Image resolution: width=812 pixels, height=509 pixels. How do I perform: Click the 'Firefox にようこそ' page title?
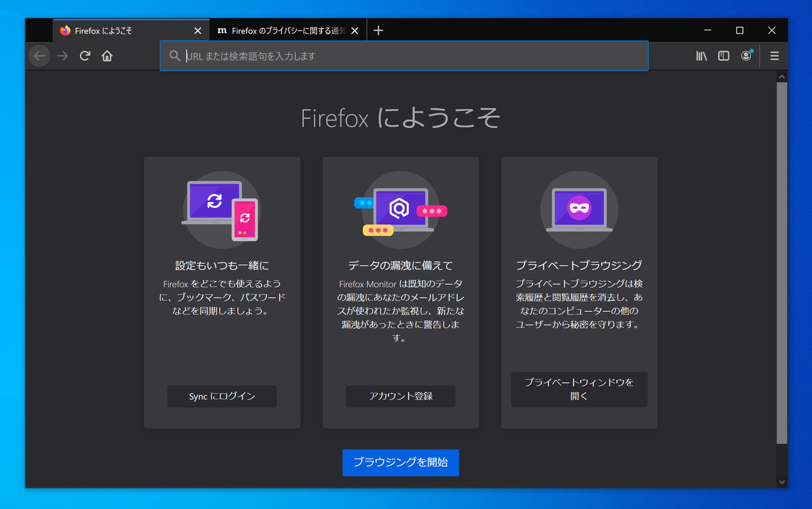point(400,118)
